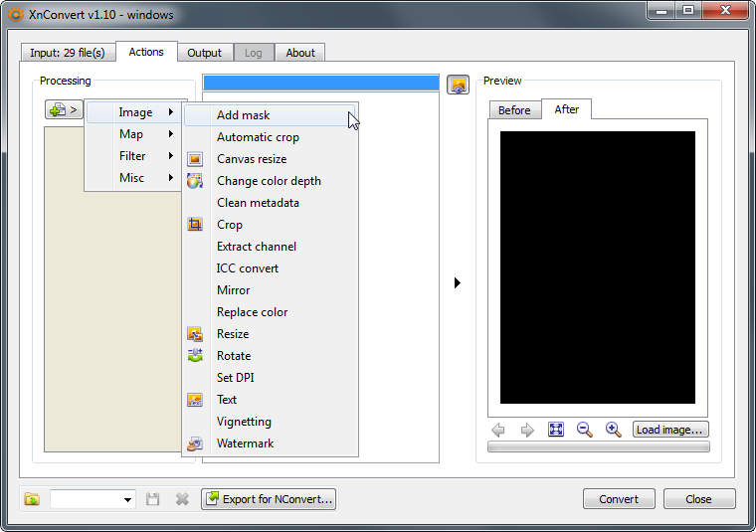The width and height of the screenshot is (756, 532).
Task: Expand the Map submenu
Action: coord(133,134)
